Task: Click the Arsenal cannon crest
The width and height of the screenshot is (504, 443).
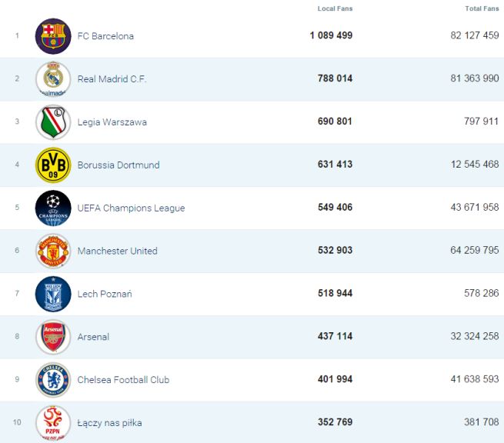Action: click(53, 337)
